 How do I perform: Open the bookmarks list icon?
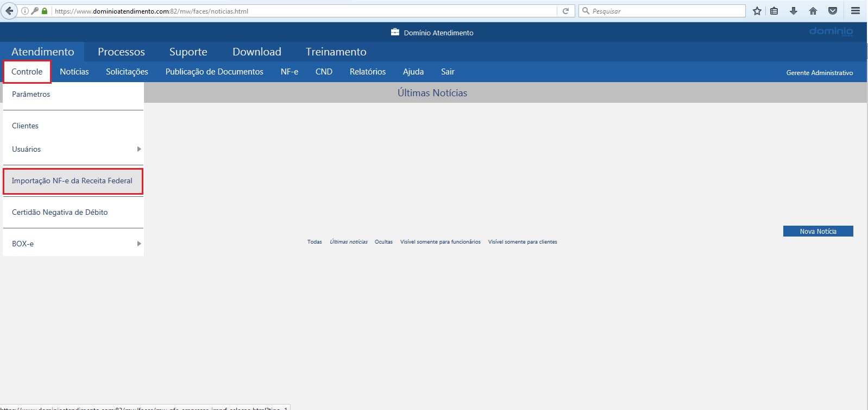(x=774, y=11)
